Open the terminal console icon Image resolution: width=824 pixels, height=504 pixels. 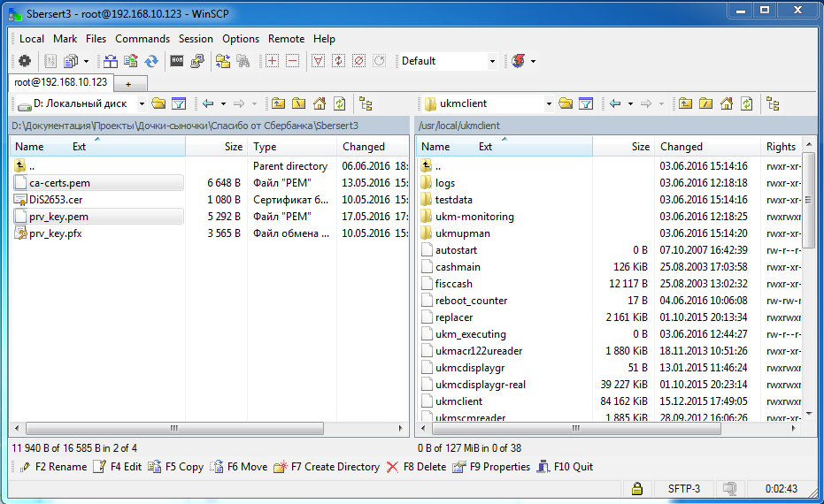[x=177, y=61]
